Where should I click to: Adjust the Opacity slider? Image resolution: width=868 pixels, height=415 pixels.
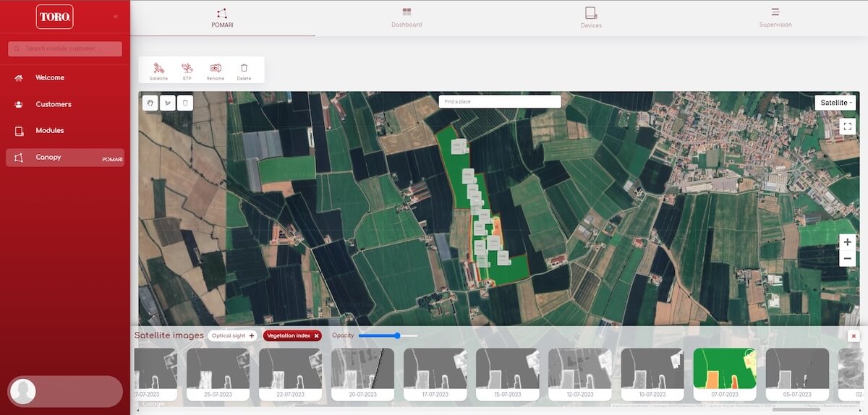click(397, 335)
